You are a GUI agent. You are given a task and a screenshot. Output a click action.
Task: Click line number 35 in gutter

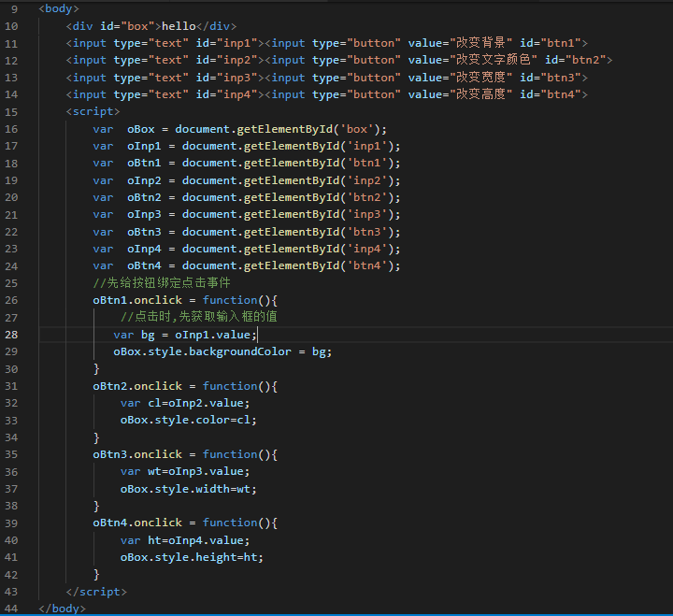pos(11,454)
